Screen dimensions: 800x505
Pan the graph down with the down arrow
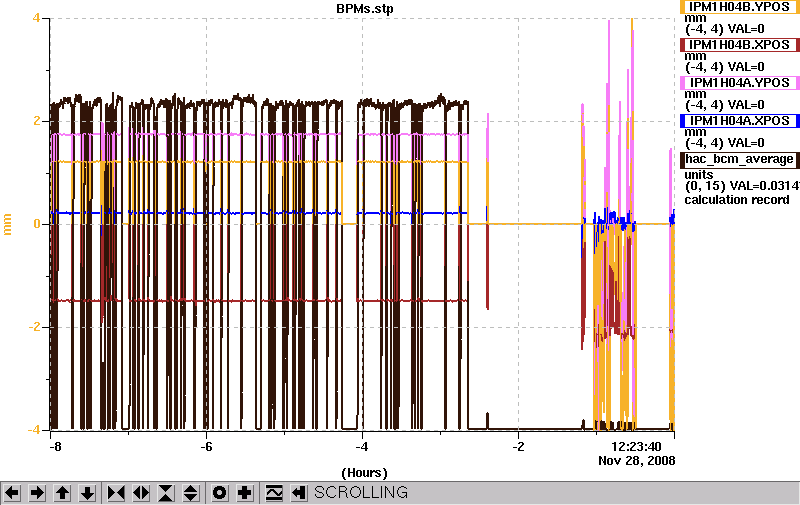coord(87,493)
